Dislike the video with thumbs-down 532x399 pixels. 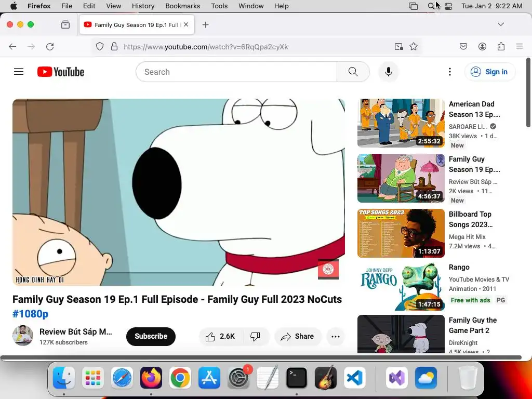[x=255, y=336]
